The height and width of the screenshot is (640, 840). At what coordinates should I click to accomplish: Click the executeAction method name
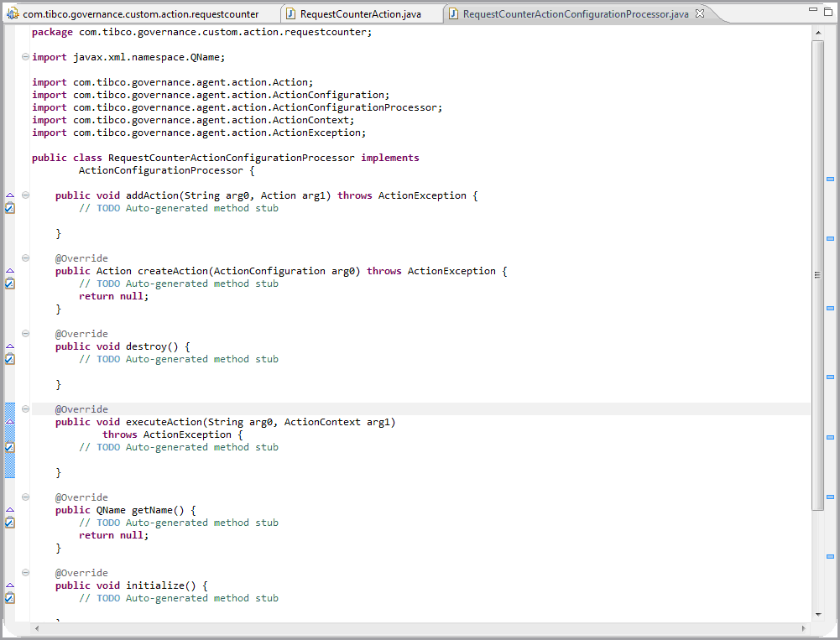tap(164, 422)
